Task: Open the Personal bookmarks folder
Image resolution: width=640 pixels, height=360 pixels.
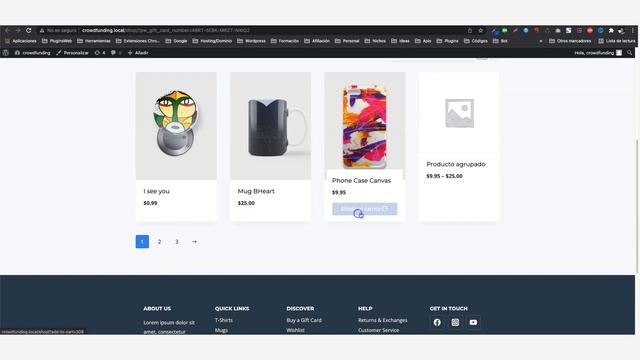Action: coord(347,41)
